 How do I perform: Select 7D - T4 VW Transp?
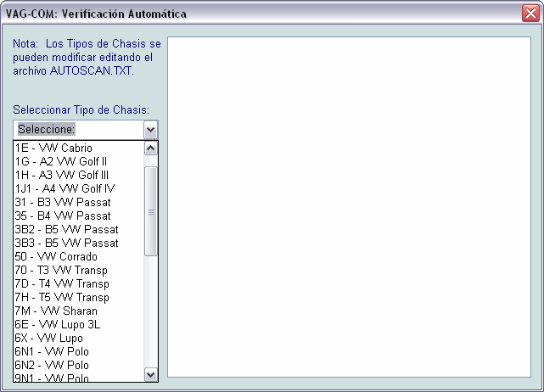tap(62, 283)
